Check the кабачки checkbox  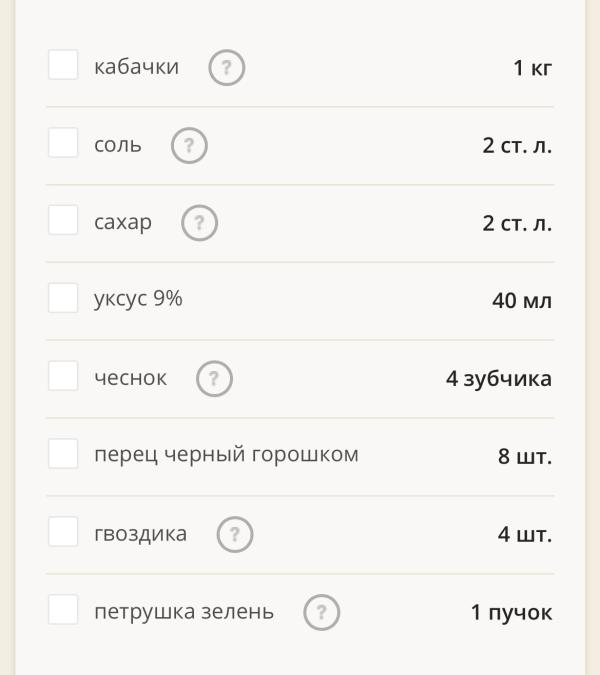pos(63,65)
